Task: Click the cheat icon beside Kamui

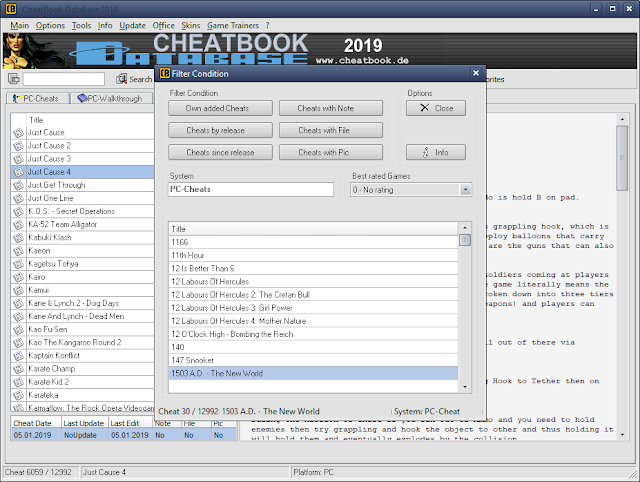Action: (x=18, y=290)
